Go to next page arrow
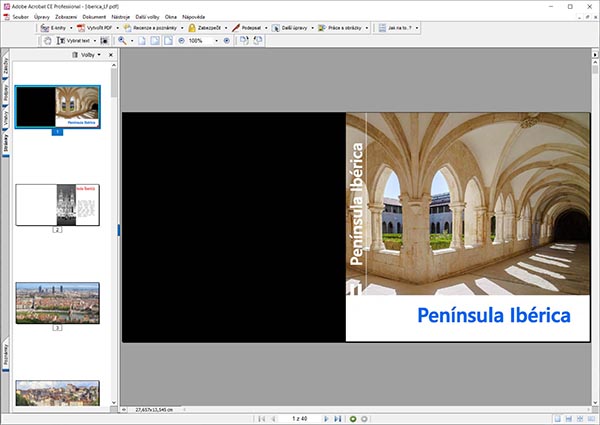This screenshot has width=600, height=425. point(328,417)
